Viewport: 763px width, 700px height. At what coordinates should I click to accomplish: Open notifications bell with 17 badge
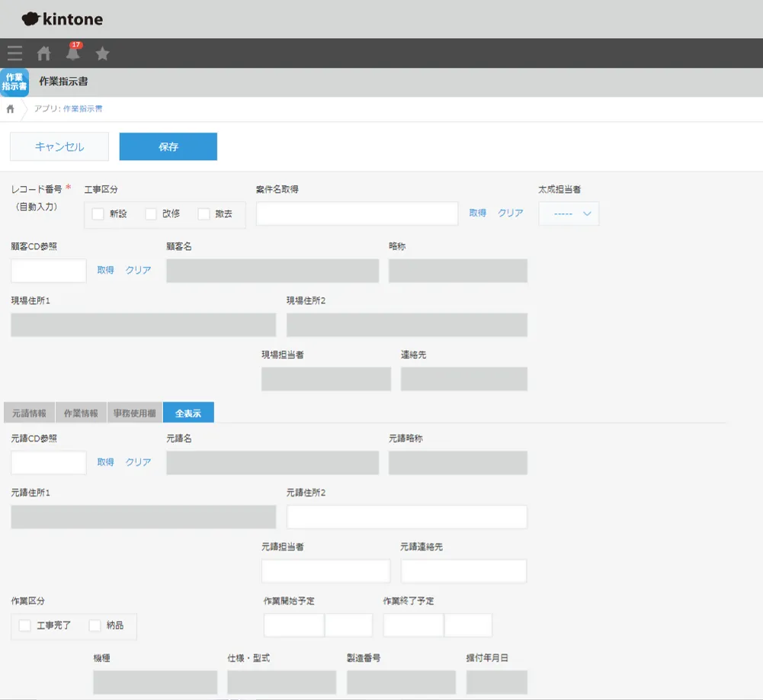pos(73,53)
